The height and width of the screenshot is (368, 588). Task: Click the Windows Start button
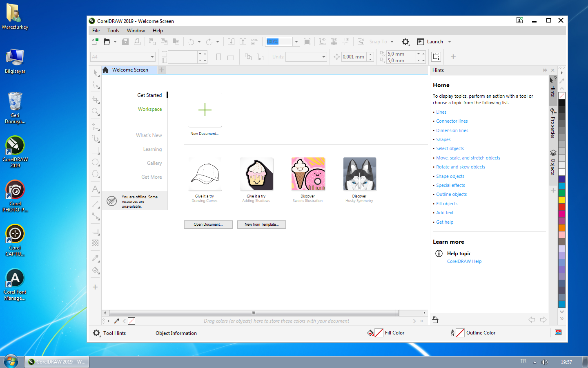[11, 361]
